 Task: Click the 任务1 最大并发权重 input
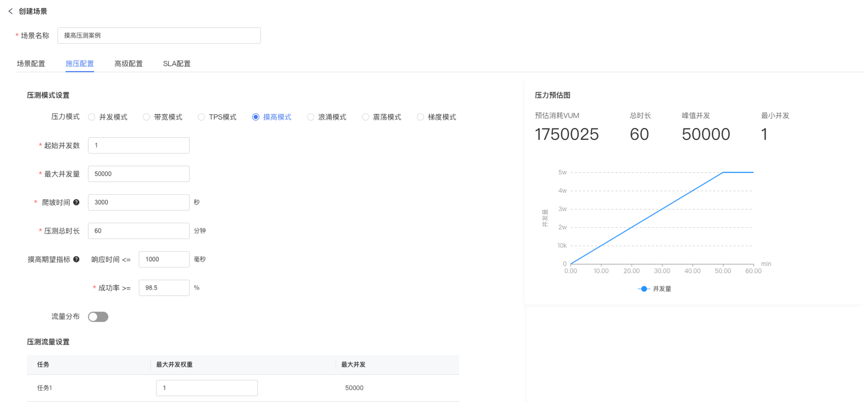(207, 388)
